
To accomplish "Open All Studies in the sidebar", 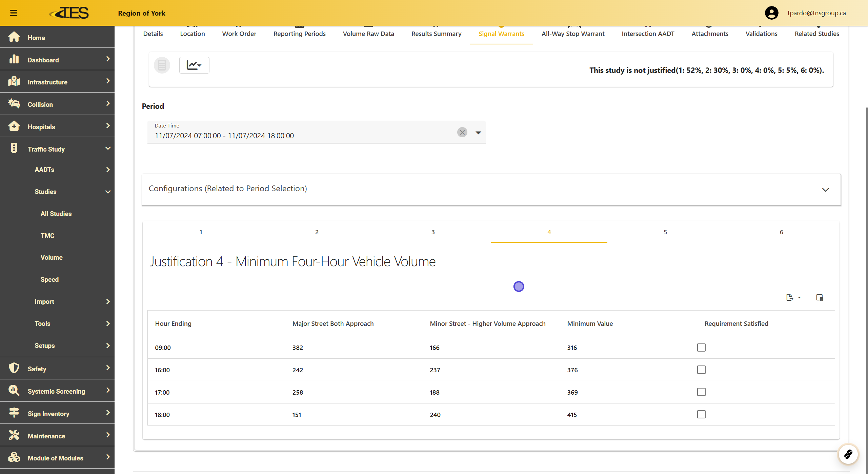I will [x=56, y=214].
